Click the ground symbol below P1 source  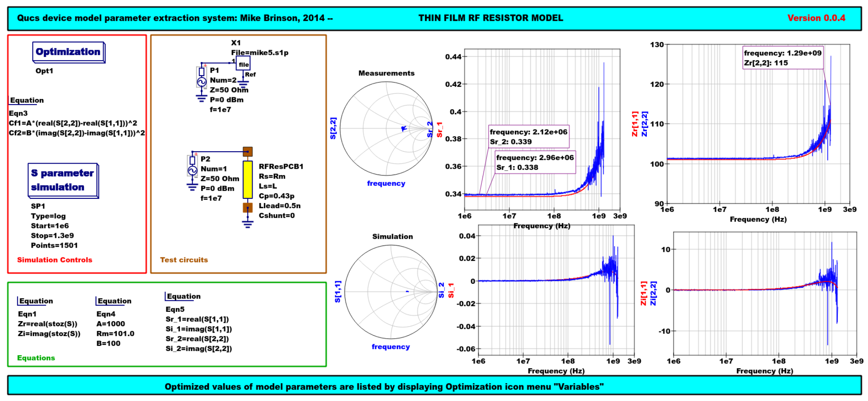[201, 99]
